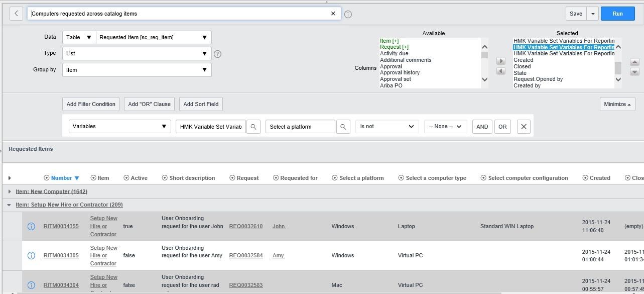
Task: Delete filter condition with X button
Action: tap(524, 127)
